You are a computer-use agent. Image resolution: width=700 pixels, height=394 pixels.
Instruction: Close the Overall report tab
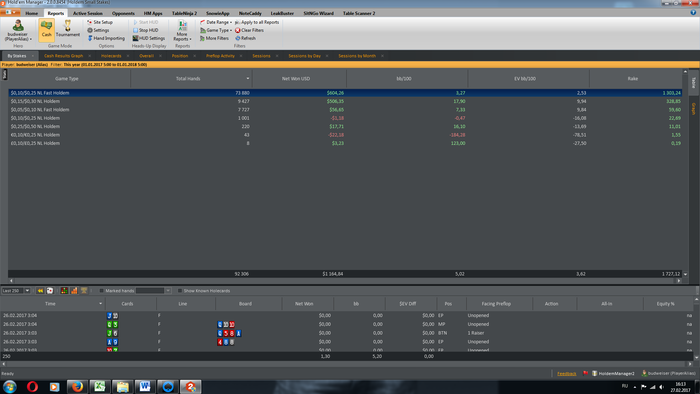[x=160, y=56]
